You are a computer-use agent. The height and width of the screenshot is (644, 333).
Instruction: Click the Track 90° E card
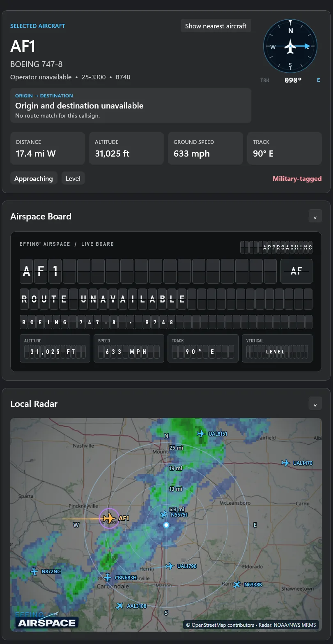click(284, 148)
